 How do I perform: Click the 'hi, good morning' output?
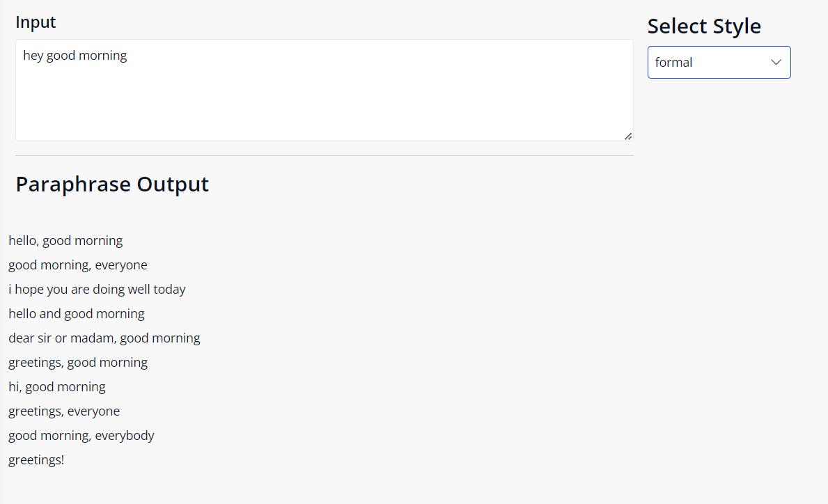(57, 386)
